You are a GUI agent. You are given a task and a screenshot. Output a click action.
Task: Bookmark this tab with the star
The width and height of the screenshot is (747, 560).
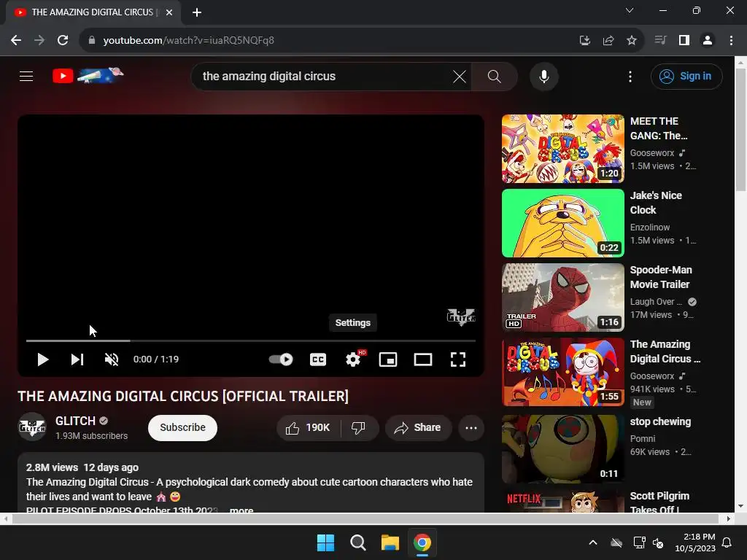click(632, 41)
